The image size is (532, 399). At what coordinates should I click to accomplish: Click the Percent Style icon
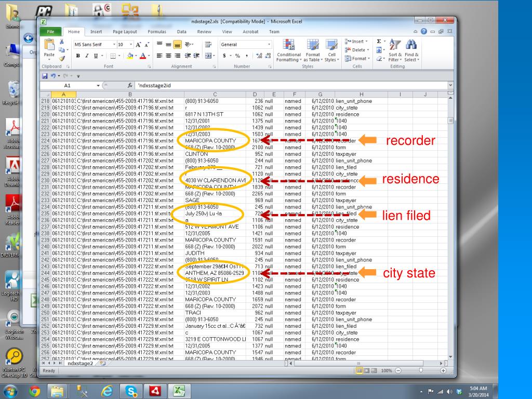[237, 56]
